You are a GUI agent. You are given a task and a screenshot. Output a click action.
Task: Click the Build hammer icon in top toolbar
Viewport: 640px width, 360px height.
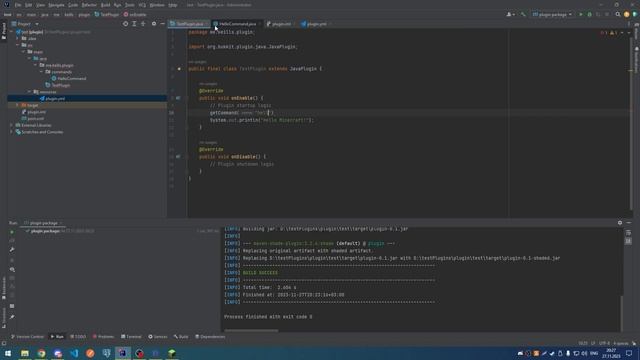coord(523,14)
